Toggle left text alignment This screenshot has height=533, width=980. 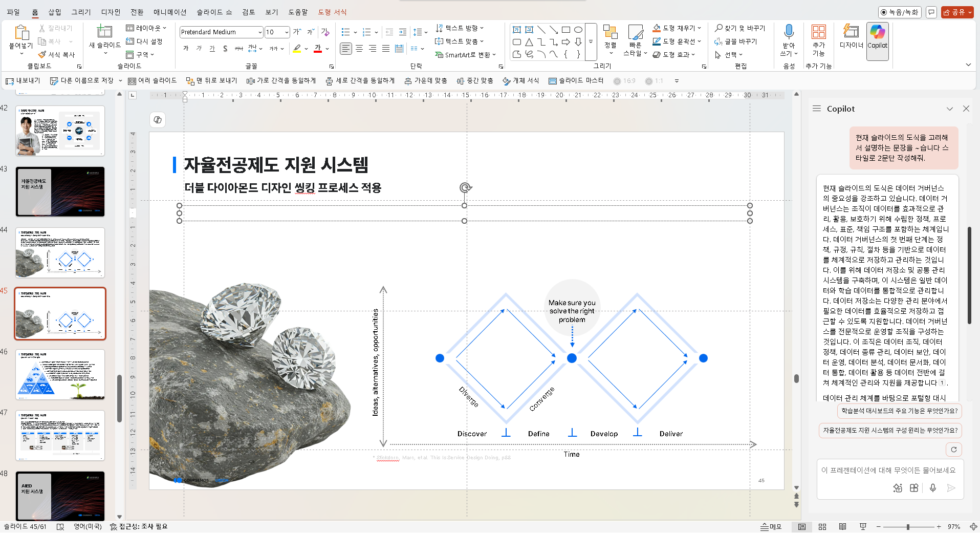click(x=346, y=48)
